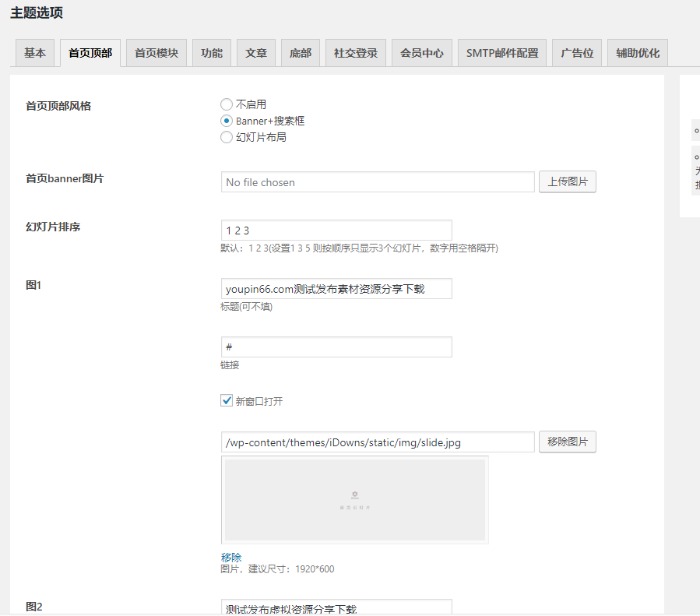Image resolution: width=700 pixels, height=616 pixels.
Task: Open the SMTP邮件配置 tab
Action: pos(501,52)
